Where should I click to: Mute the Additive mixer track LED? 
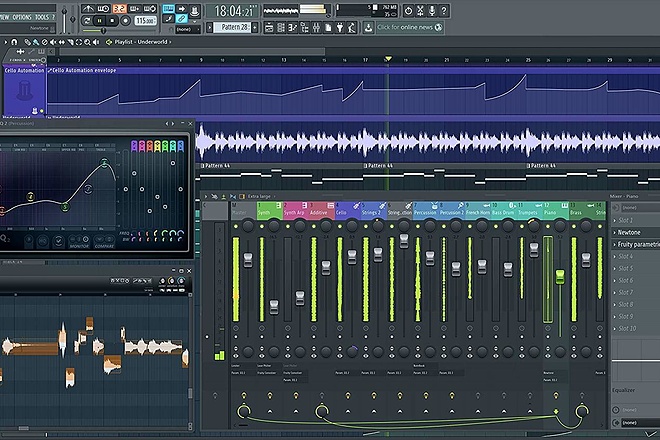tap(314, 227)
